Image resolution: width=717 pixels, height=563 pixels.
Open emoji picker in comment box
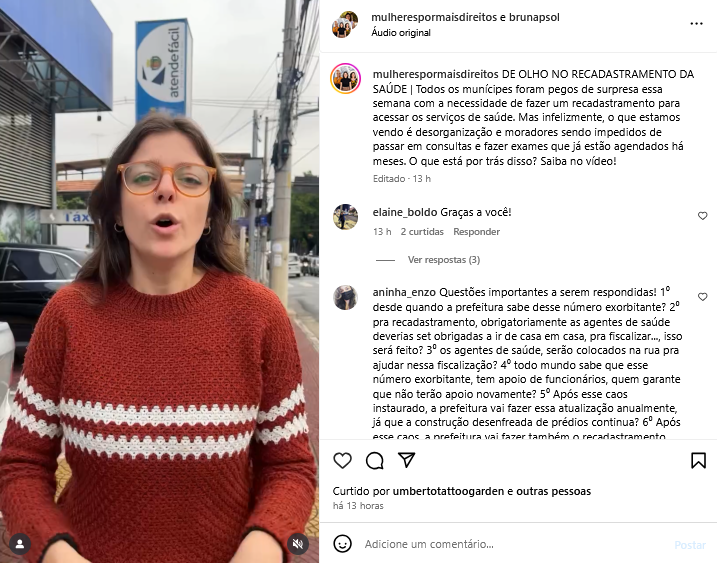342,544
